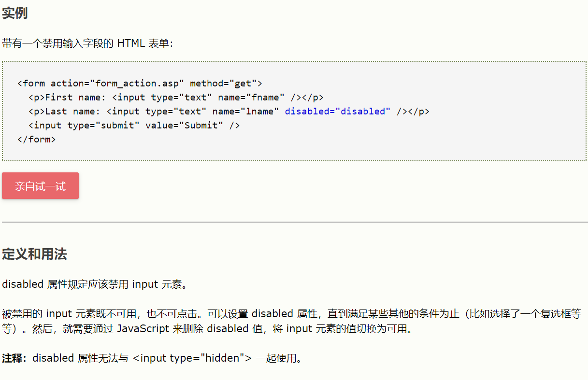Viewport: 588px width, 380px height.
Task: Click the closing </form> tag
Action: pos(36,140)
